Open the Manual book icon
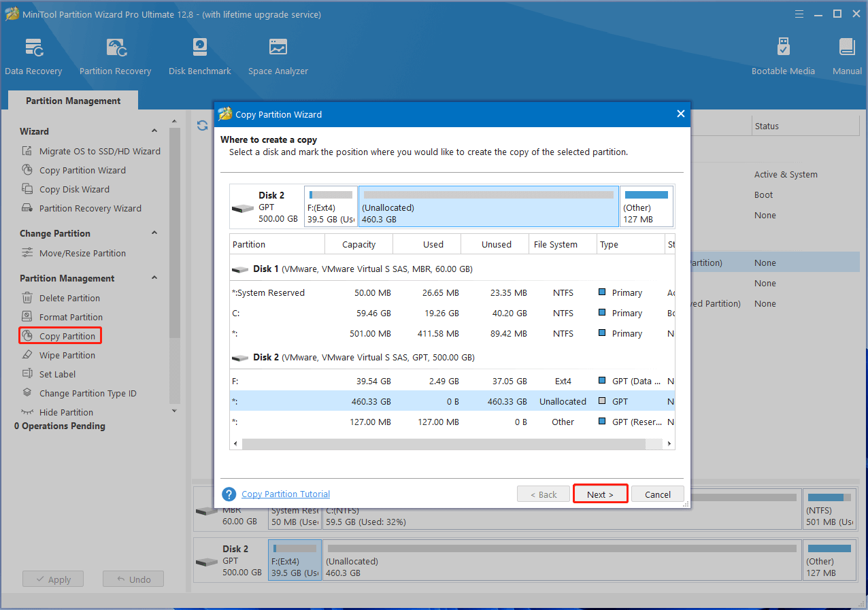This screenshot has height=610, width=868. [x=847, y=48]
